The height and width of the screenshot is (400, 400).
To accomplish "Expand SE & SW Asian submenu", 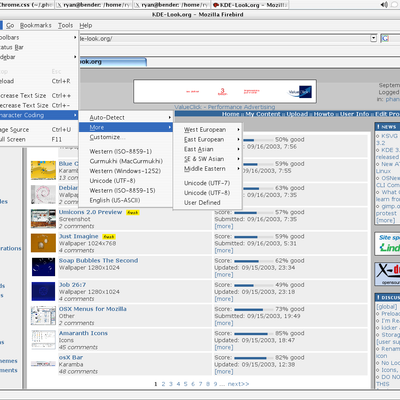I will [207, 159].
